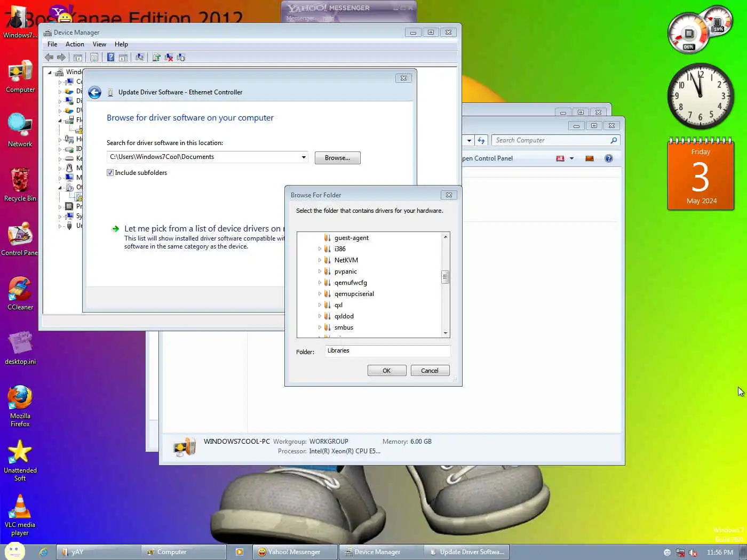Switch to Computer window via taskbar
This screenshot has width=747, height=560.
[184, 552]
